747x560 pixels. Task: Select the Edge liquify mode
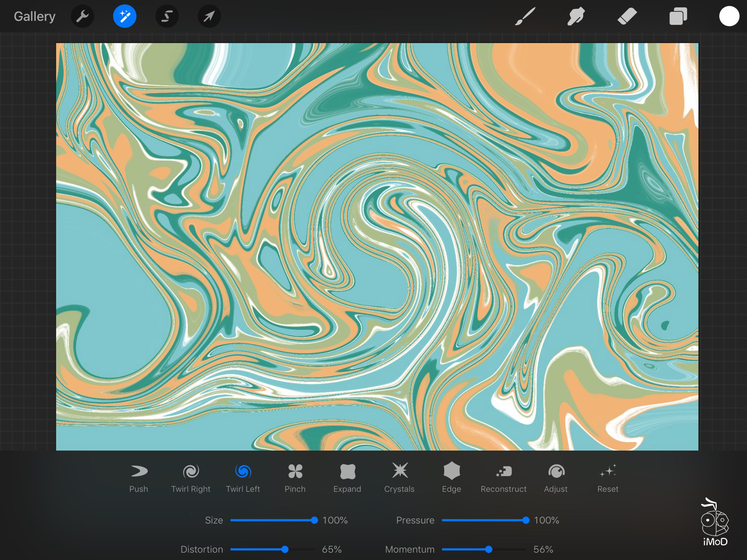click(x=452, y=477)
